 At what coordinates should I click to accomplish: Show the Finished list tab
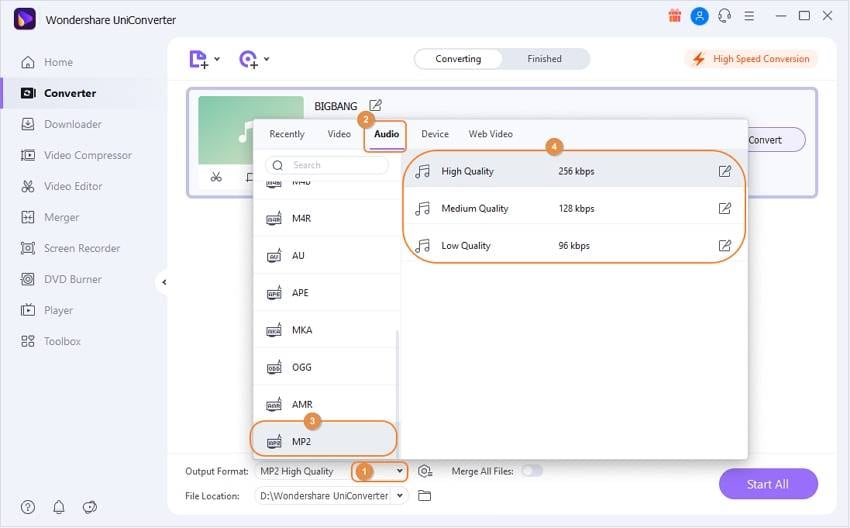coord(544,59)
